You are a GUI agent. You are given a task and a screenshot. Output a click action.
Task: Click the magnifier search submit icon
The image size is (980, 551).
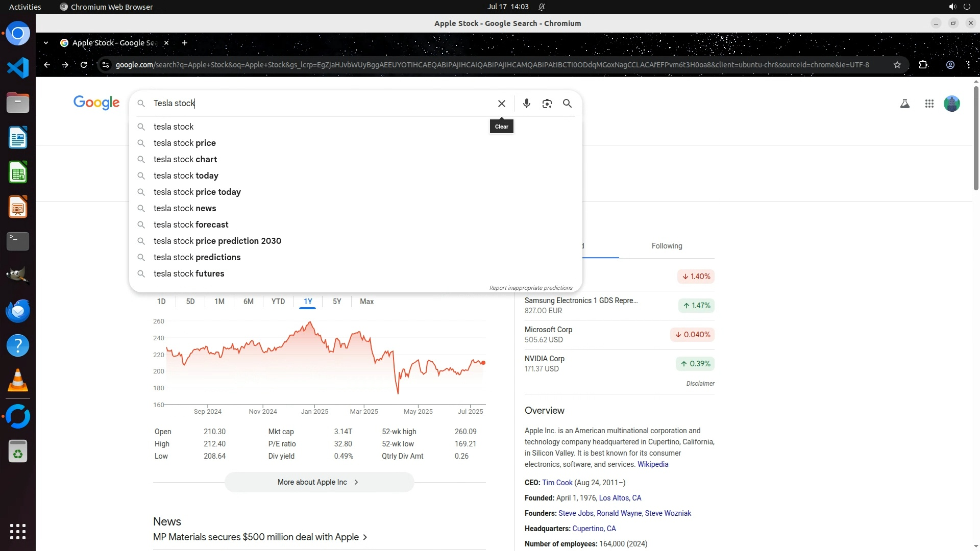(x=567, y=104)
